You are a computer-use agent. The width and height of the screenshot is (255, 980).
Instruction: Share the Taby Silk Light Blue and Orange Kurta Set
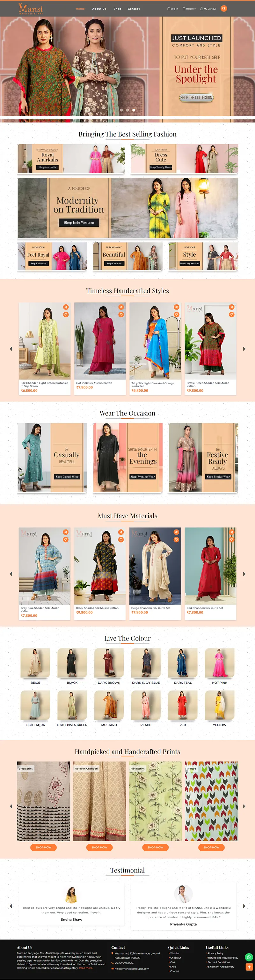(x=176, y=307)
